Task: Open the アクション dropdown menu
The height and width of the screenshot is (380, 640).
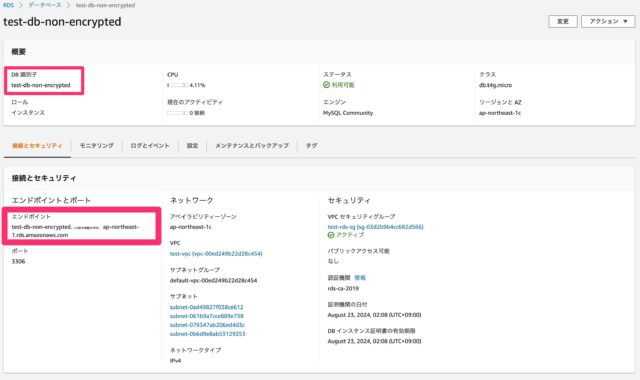Action: 608,21
